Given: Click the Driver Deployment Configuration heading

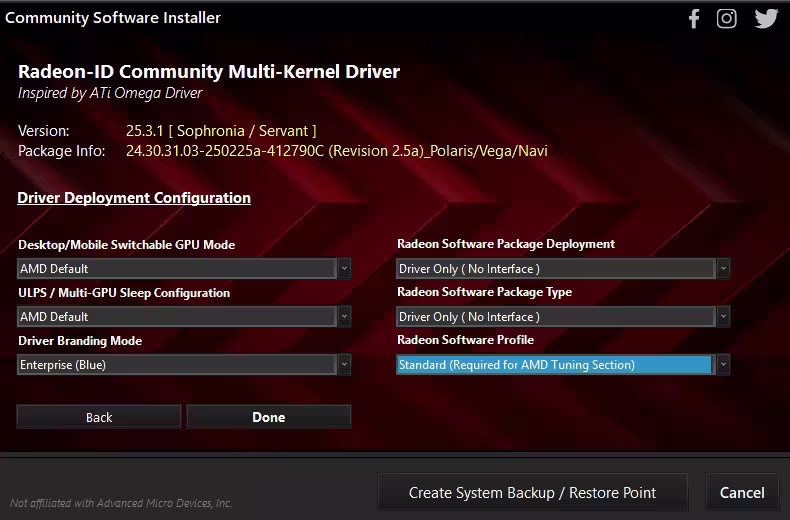Looking at the screenshot, I should pyautogui.click(x=134, y=198).
